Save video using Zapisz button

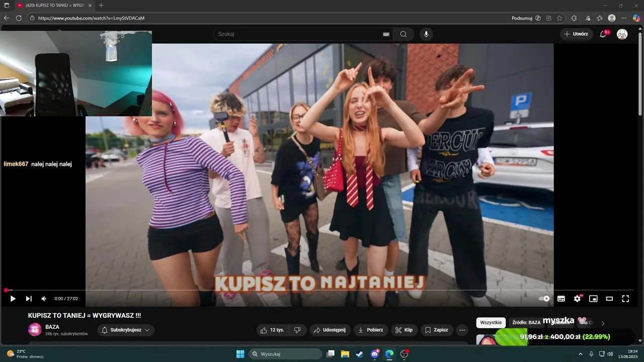pos(437,330)
